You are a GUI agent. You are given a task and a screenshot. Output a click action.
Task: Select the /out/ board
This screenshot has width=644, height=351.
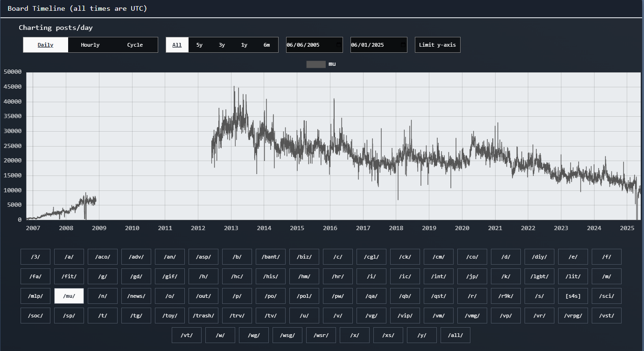(x=203, y=296)
